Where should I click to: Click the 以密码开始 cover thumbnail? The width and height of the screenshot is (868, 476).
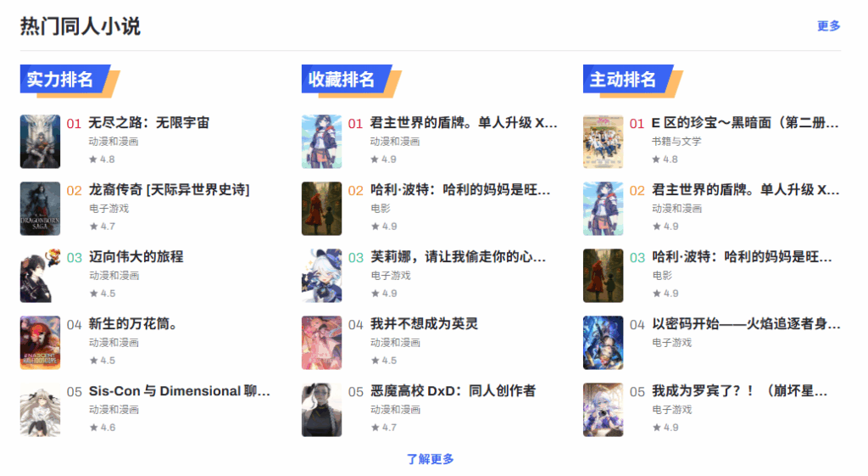pos(603,343)
